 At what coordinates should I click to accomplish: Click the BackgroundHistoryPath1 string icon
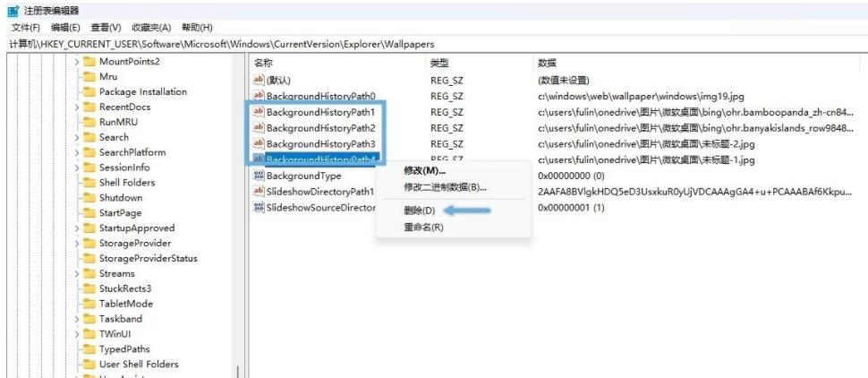pos(259,112)
